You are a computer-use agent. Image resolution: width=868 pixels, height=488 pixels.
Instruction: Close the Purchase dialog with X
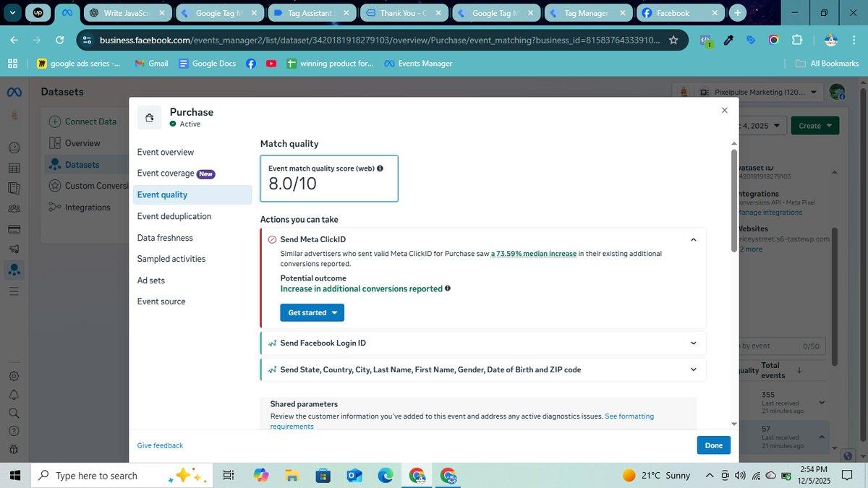(724, 111)
